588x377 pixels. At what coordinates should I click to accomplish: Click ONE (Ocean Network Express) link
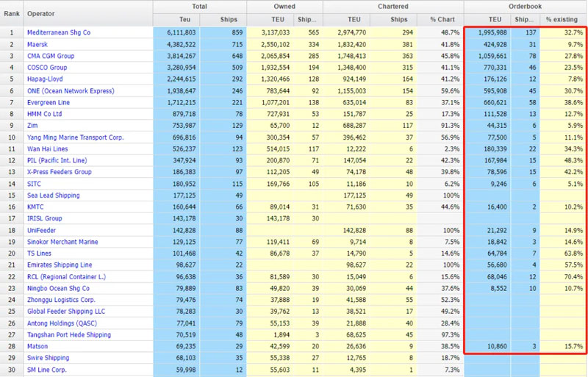pos(70,91)
